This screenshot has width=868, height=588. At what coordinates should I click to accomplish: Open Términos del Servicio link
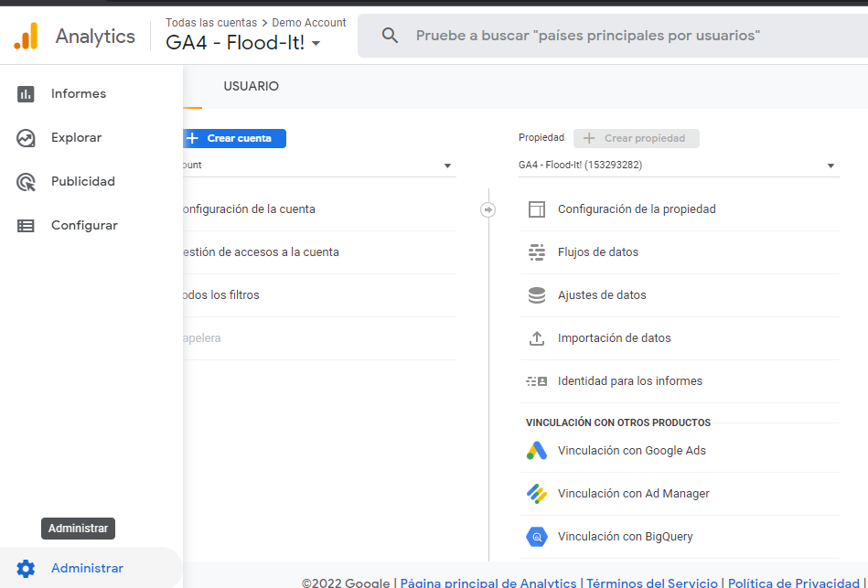(x=652, y=583)
